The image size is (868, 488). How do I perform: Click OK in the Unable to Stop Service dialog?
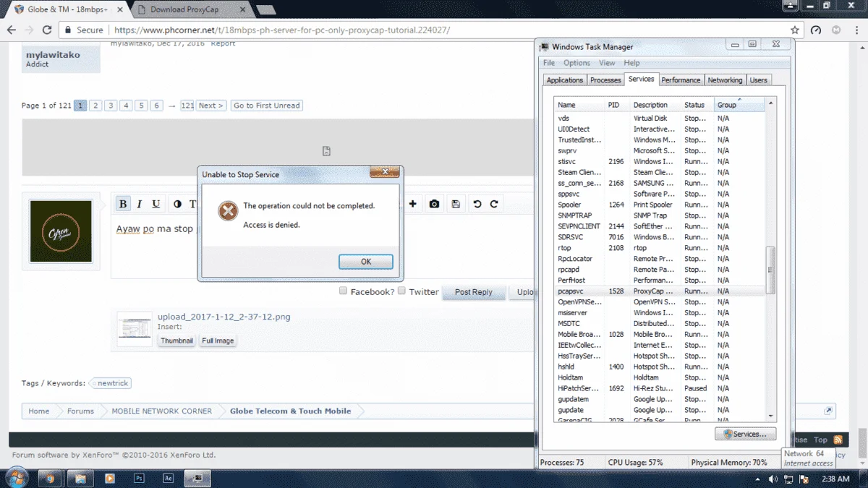coord(366,262)
